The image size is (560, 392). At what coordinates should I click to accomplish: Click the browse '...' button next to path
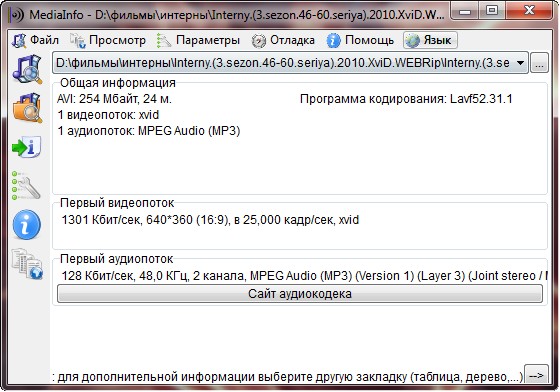(539, 63)
